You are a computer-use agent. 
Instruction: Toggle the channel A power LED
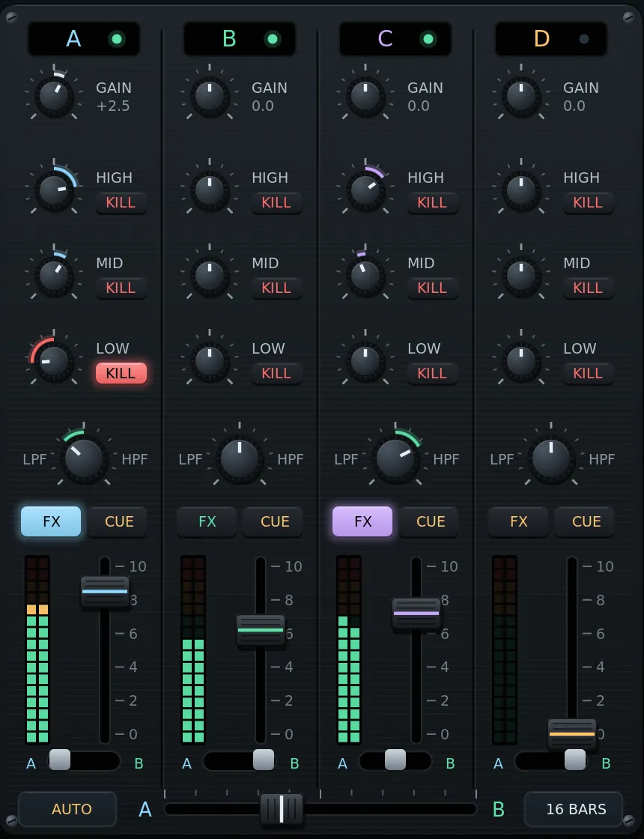(x=117, y=39)
